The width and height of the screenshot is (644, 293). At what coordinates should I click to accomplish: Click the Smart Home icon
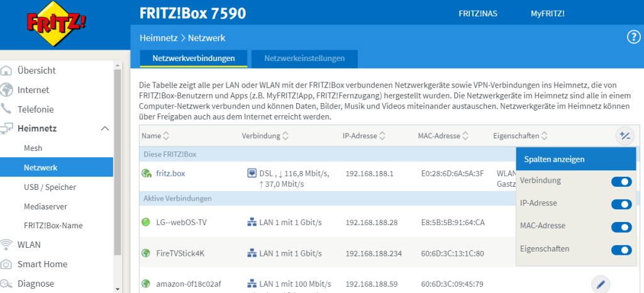[6, 264]
